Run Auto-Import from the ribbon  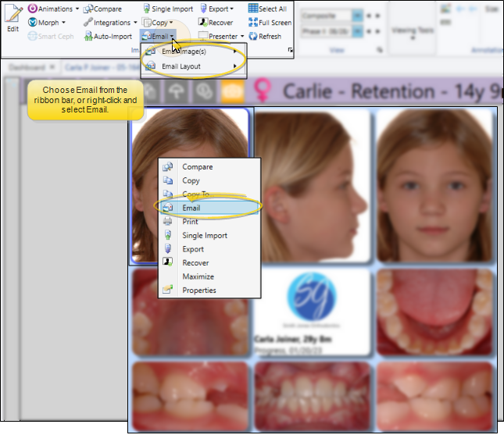pos(107,36)
